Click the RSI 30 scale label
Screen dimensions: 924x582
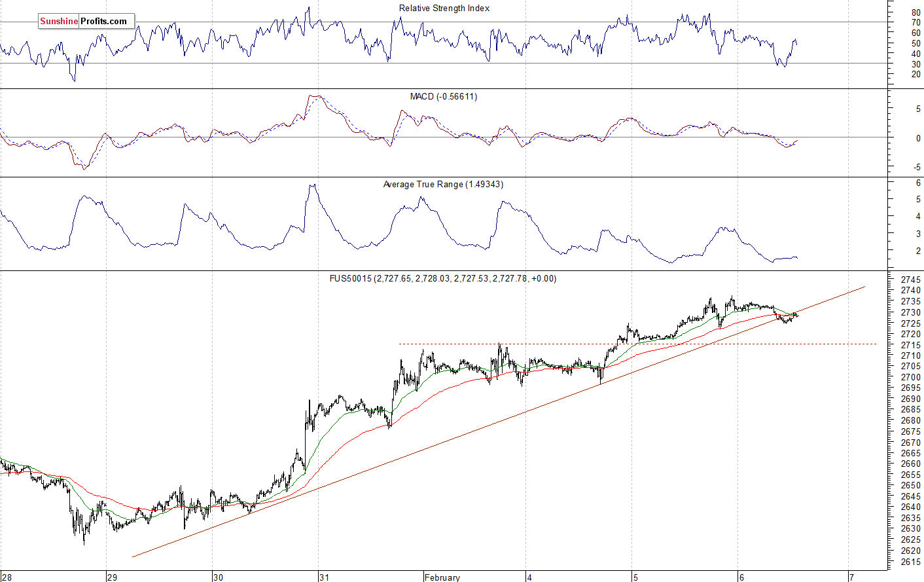(x=916, y=64)
